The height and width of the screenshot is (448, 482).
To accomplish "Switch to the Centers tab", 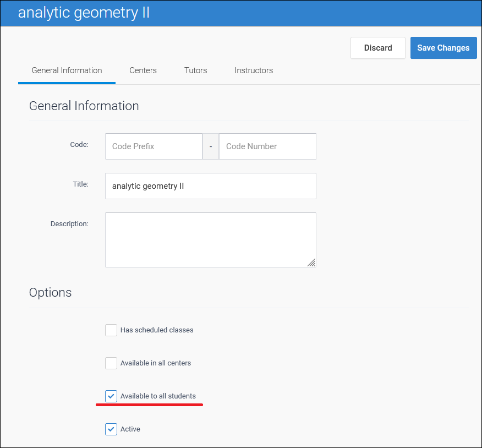I will coord(143,70).
